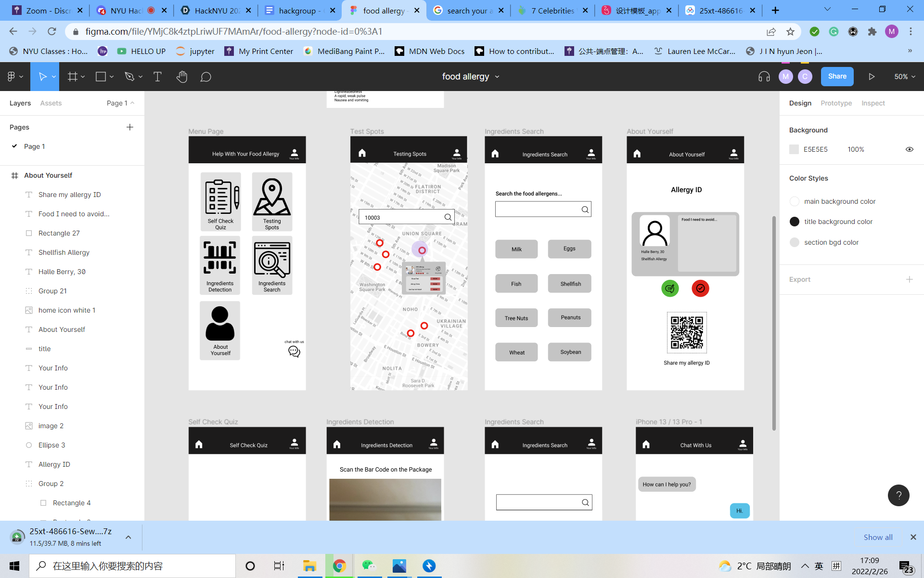Add a new page with plus icon
This screenshot has height=578, width=924.
[129, 127]
